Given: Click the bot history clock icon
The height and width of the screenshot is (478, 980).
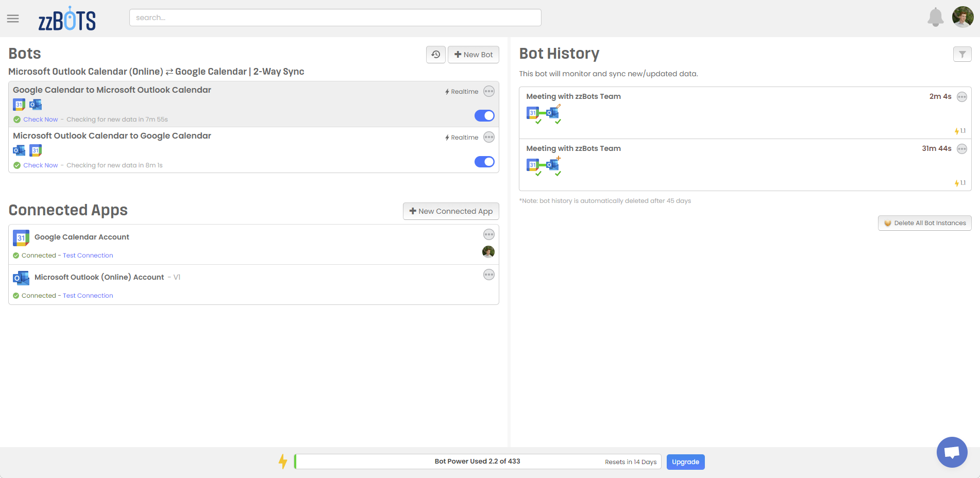Looking at the screenshot, I should pyautogui.click(x=436, y=55).
